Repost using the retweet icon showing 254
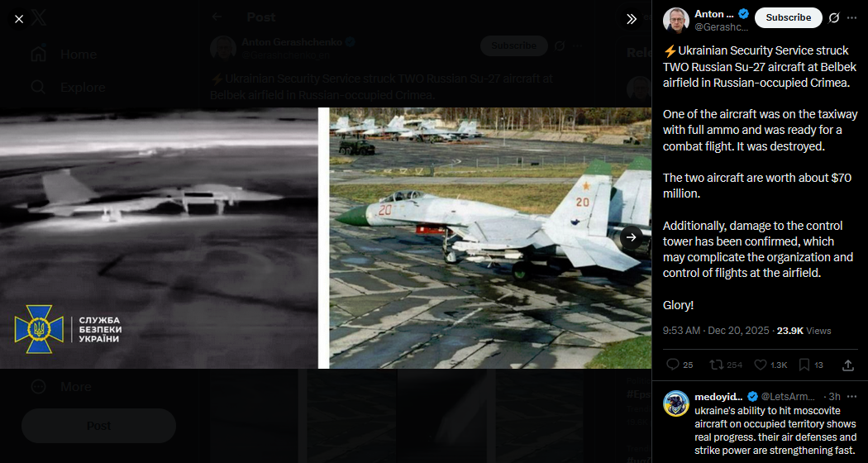The width and height of the screenshot is (868, 463). click(x=716, y=365)
